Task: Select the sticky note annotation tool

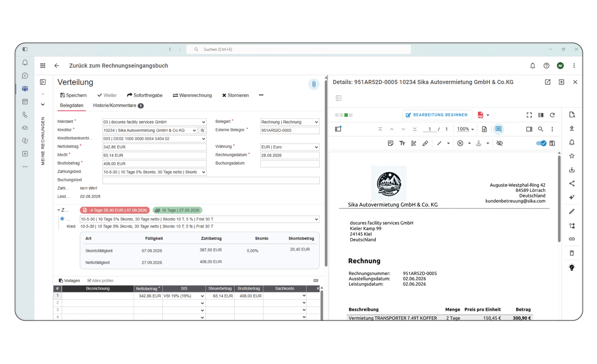Action: pyautogui.click(x=390, y=143)
